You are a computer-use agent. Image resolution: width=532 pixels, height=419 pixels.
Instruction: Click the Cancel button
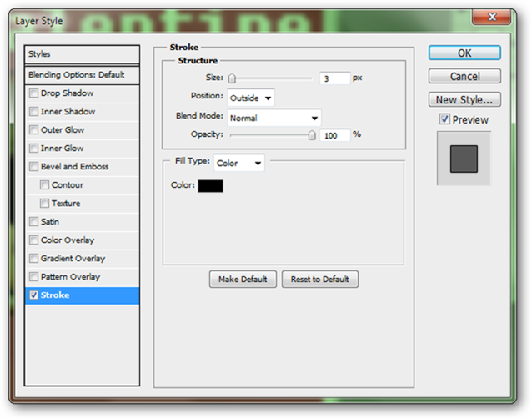tap(464, 76)
